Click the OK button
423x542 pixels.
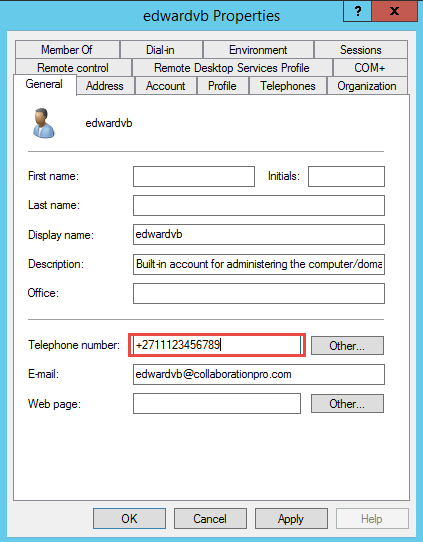pos(129,518)
